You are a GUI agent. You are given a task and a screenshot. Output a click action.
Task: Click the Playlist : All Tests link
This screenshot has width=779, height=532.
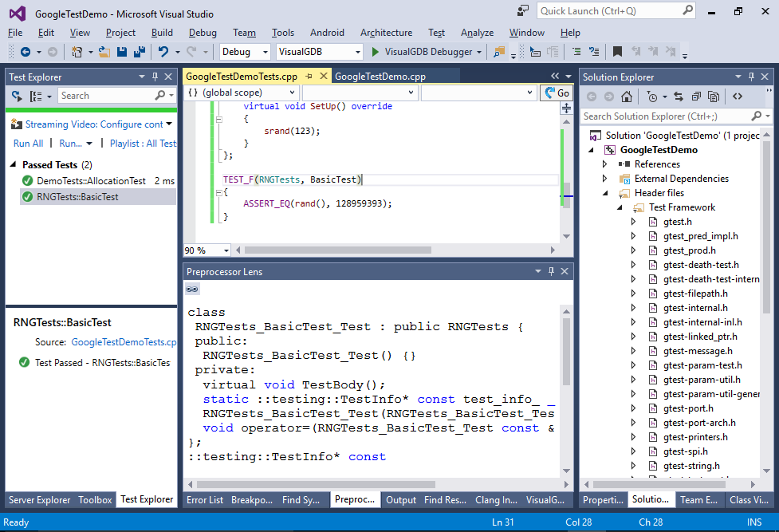click(x=143, y=144)
